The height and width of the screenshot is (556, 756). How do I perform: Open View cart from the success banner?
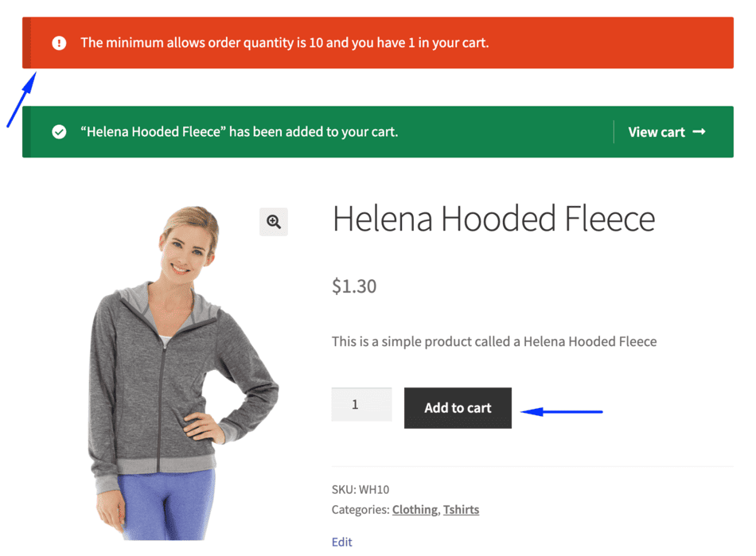657,132
